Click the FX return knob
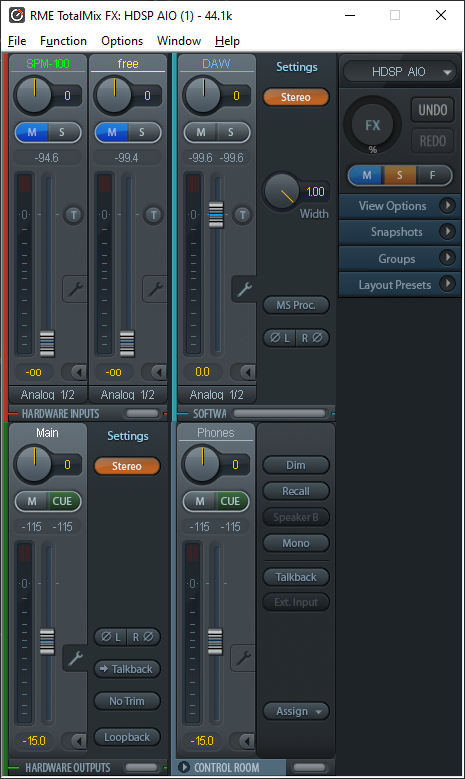 click(x=373, y=125)
